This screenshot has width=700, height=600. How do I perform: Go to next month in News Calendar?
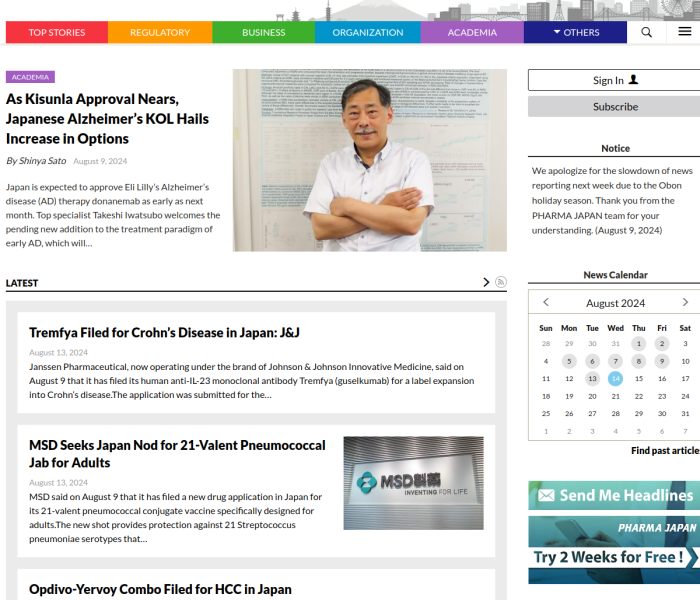[x=685, y=302]
